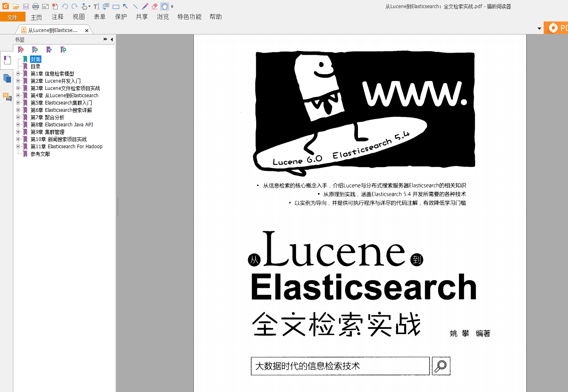Expand the 第4章 从Lucene到Elasticsearch bookmark
The image size is (568, 392).
coord(18,96)
